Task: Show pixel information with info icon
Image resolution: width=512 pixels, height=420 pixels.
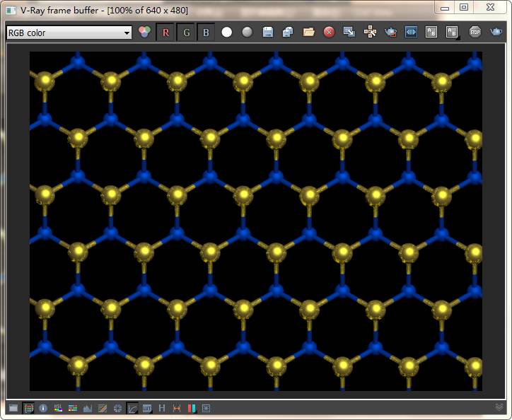Action: click(43, 408)
